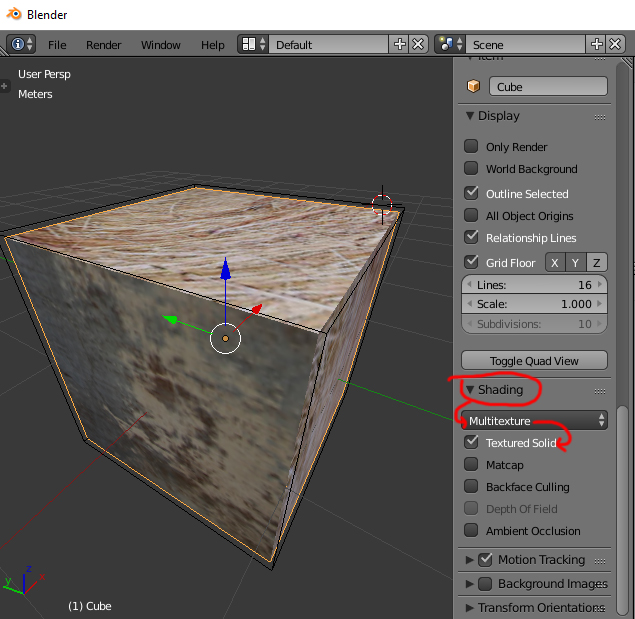Click the properties panel vertical scrollbar
Viewport: 635px width, 619px height.
623,510
